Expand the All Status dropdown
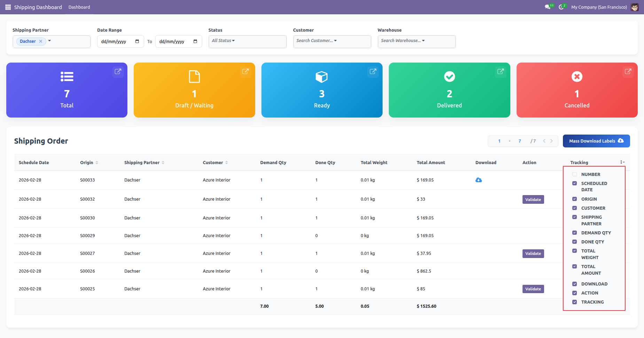 pos(223,41)
